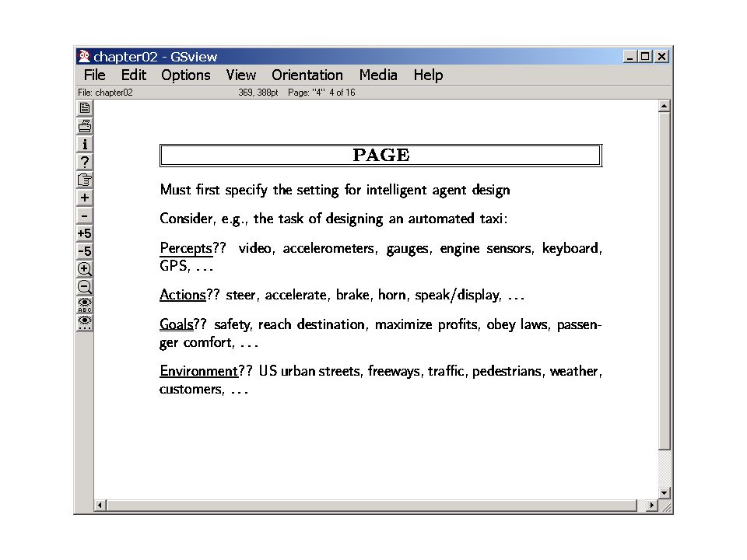Click the Open file icon in the sidebar
The height and width of the screenshot is (560, 747).
84,108
